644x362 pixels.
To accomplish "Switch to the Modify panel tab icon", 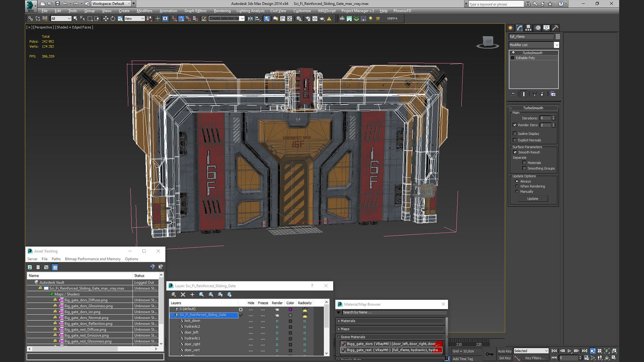I will click(x=520, y=28).
